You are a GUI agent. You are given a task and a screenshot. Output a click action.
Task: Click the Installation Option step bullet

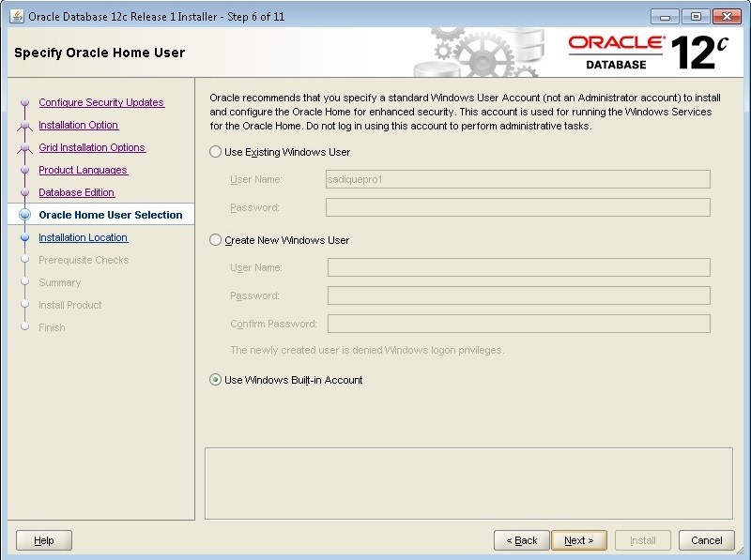[x=25, y=125]
